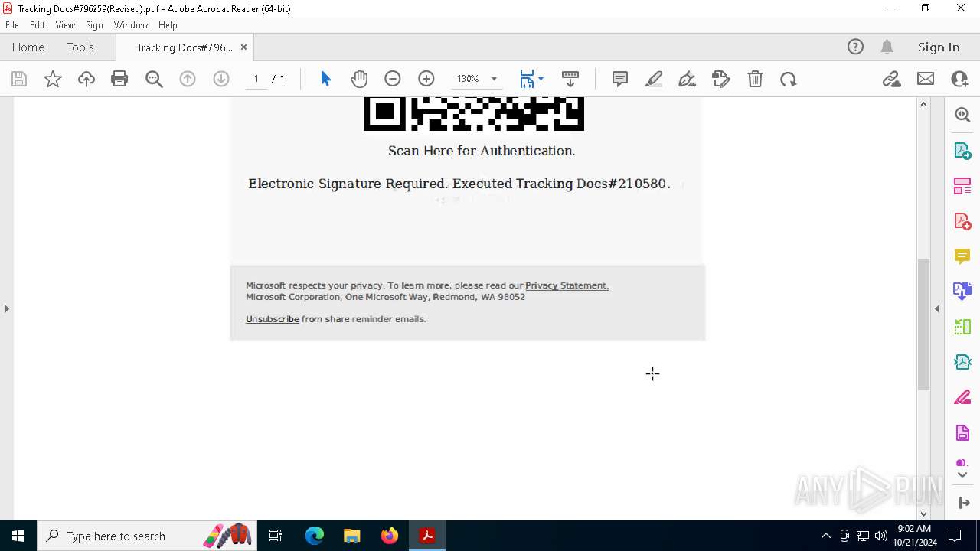This screenshot has width=980, height=551.
Task: Switch to the Tools tab
Action: click(x=80, y=47)
